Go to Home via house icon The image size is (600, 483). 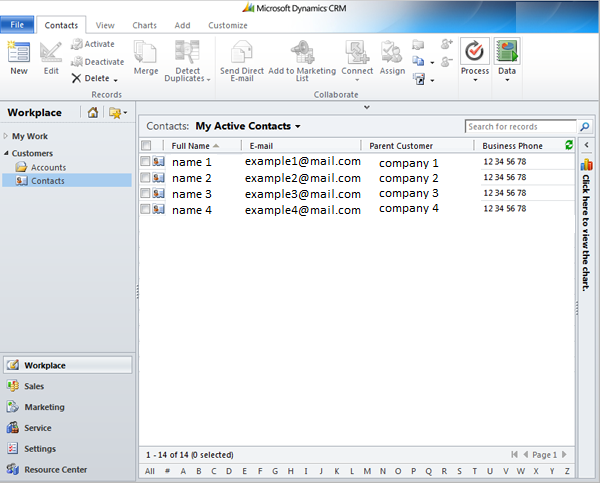[93, 113]
